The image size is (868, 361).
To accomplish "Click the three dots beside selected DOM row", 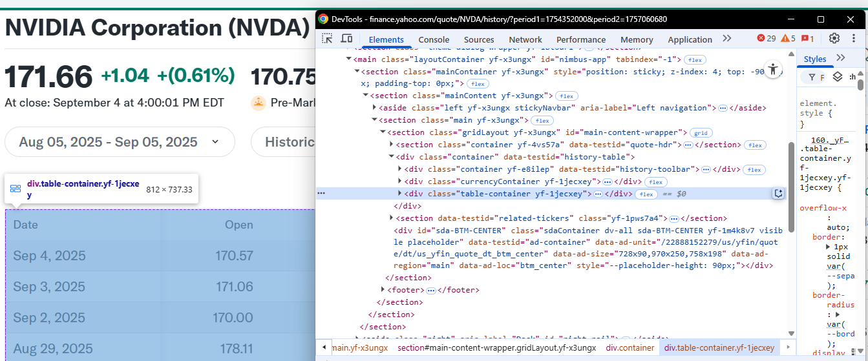I will point(321,193).
